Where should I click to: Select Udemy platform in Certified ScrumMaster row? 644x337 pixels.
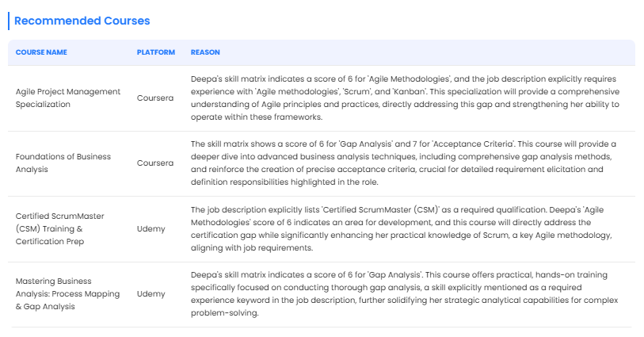(151, 228)
